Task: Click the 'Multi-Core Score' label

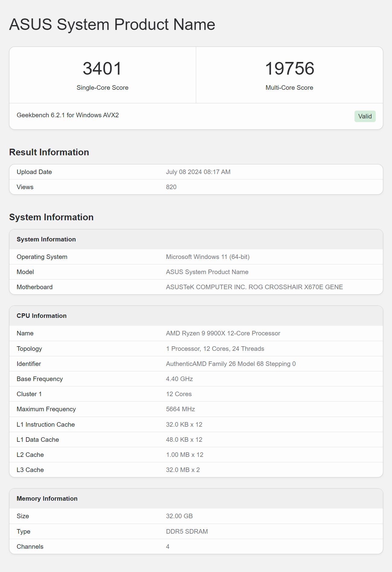Action: (x=289, y=88)
